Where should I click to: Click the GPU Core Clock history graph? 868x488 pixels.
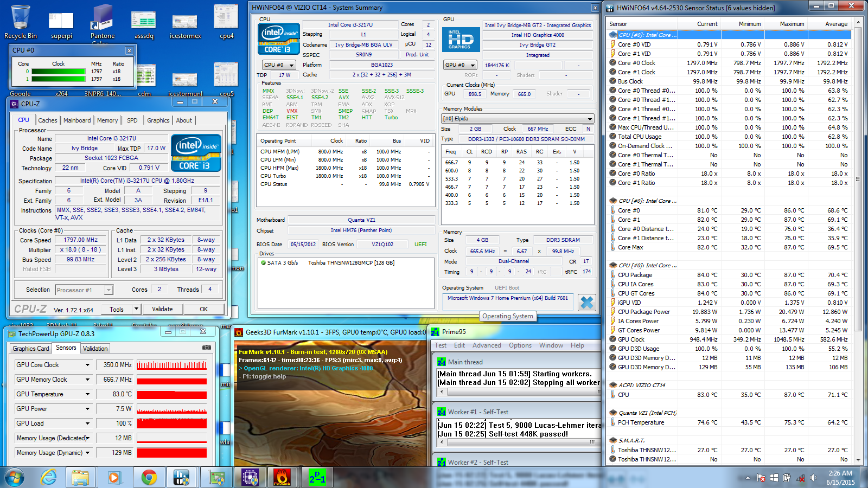tap(172, 365)
